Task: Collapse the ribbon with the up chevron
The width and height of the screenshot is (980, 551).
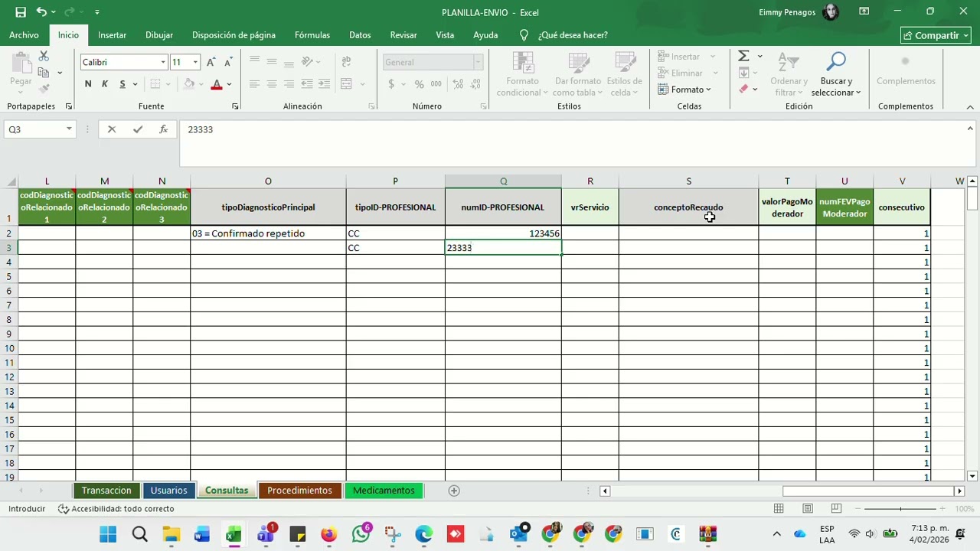Action: pyautogui.click(x=970, y=106)
